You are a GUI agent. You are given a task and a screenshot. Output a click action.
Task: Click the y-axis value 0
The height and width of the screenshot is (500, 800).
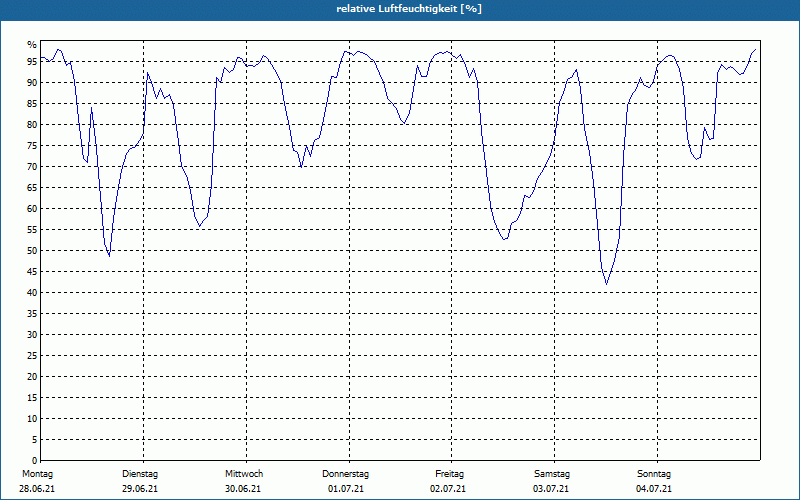[x=35, y=460]
